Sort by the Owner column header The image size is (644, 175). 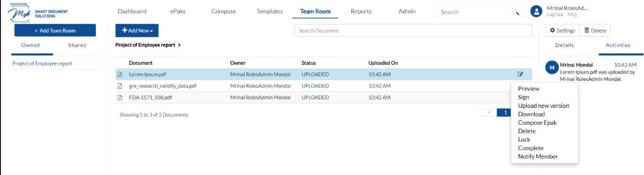pyautogui.click(x=238, y=63)
